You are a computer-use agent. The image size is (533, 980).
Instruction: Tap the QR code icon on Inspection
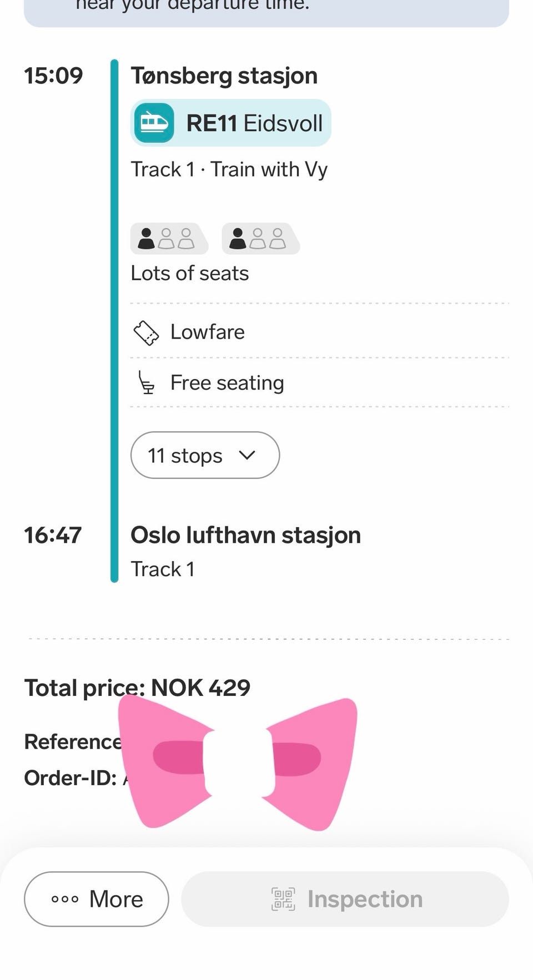point(283,899)
